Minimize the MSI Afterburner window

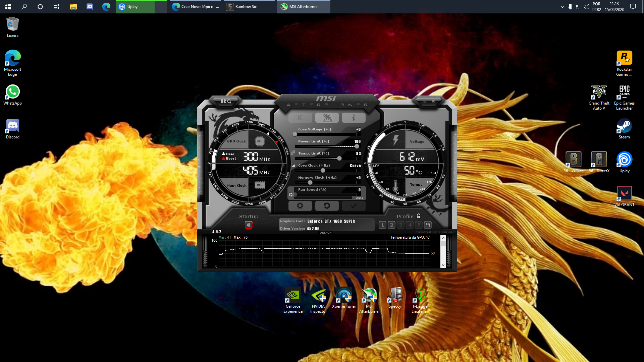[x=425, y=101]
